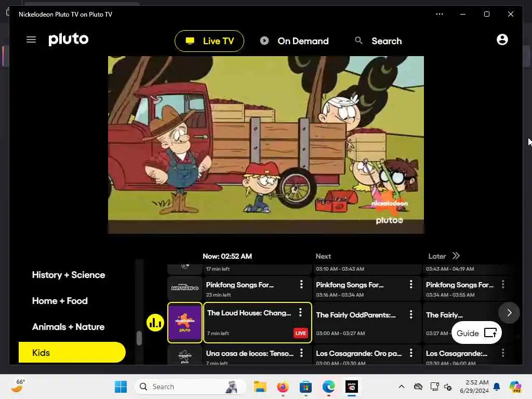Open the taskbar clock showing 2:52 AM

pos(474,387)
